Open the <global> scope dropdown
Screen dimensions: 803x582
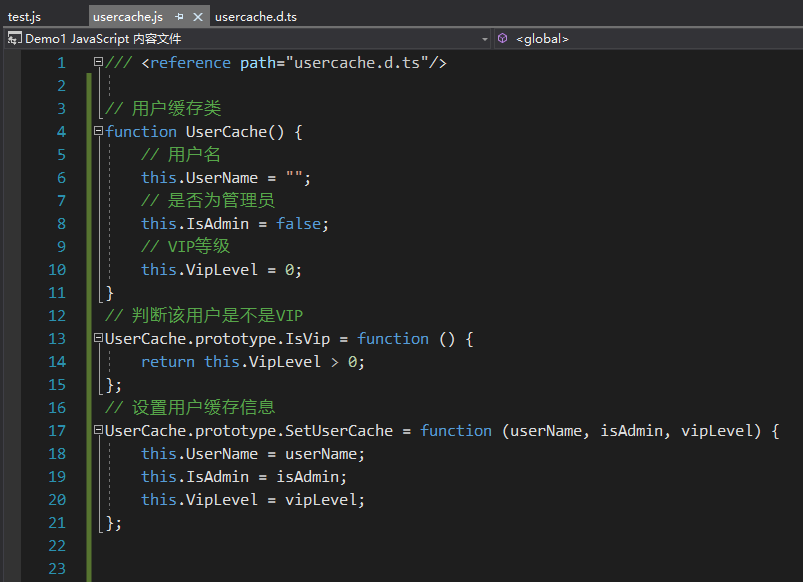(x=648, y=39)
